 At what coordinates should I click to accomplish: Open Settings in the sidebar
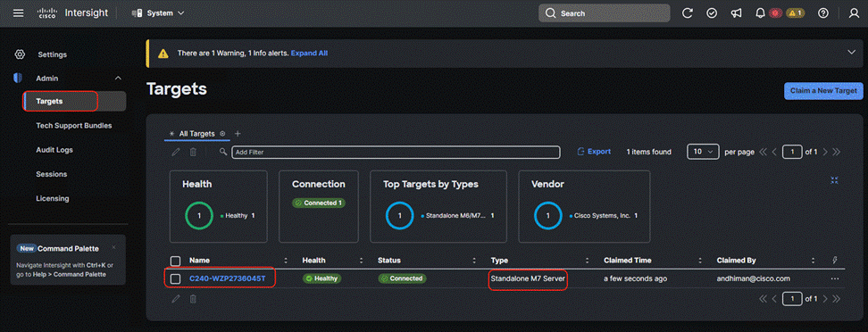(52, 54)
